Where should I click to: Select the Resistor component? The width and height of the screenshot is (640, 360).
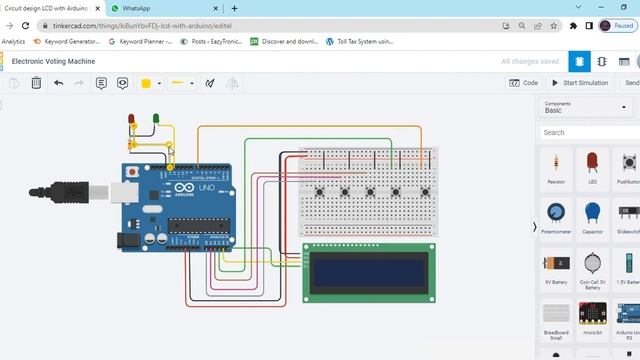(x=556, y=169)
